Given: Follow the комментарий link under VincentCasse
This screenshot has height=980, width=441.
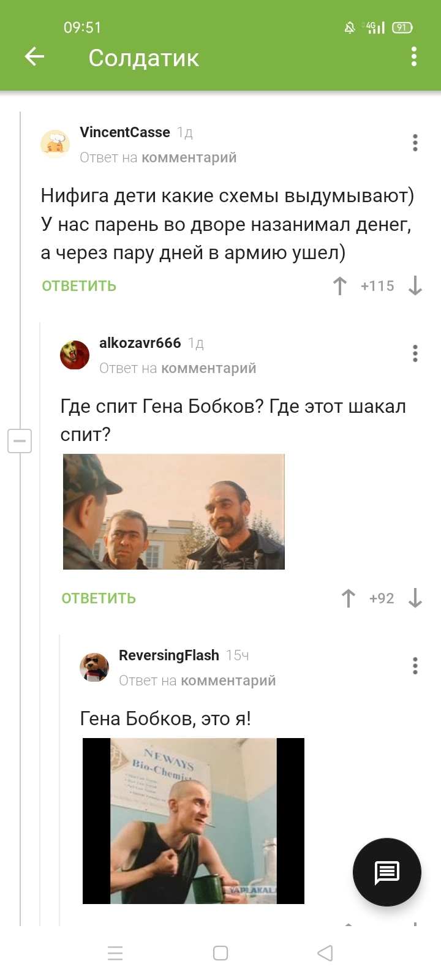Looking at the screenshot, I should pos(189,157).
